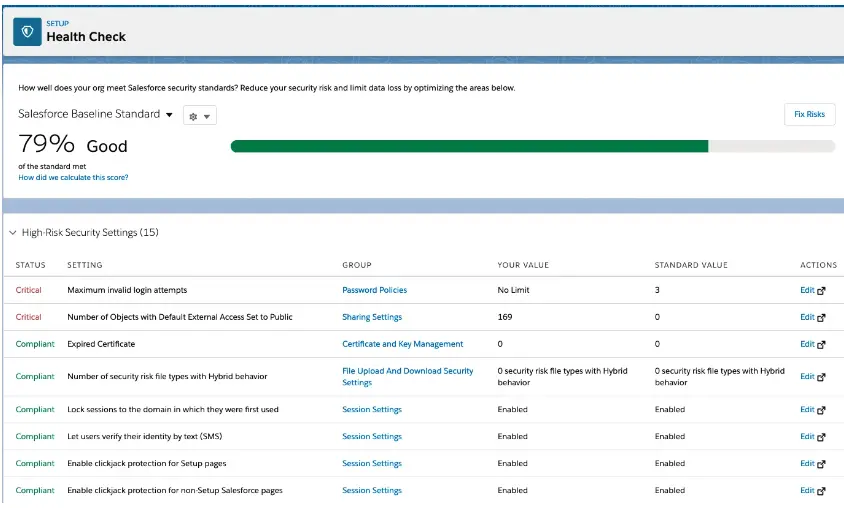Click the No Limit value cell
The image size is (844, 508).
click(x=514, y=290)
